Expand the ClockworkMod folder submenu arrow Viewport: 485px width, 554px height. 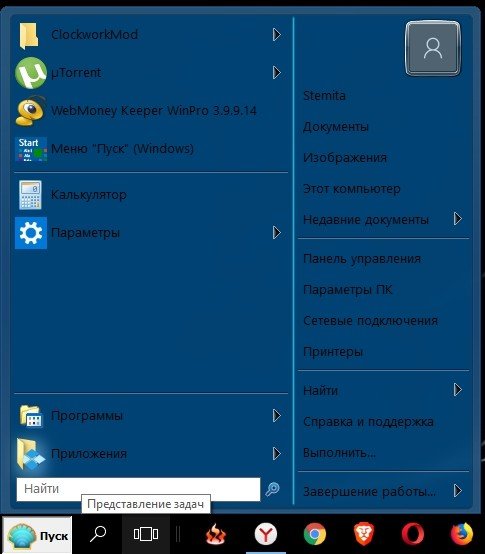277,35
